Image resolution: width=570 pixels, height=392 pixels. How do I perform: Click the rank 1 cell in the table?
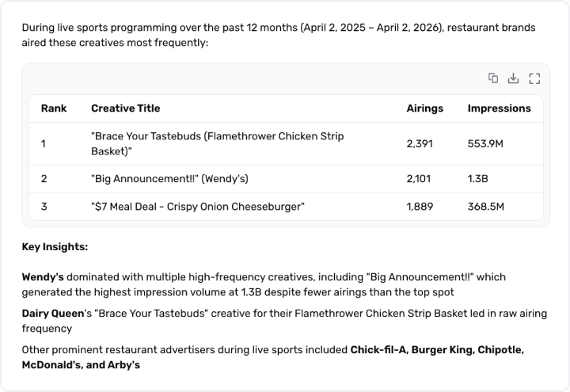coord(44,143)
